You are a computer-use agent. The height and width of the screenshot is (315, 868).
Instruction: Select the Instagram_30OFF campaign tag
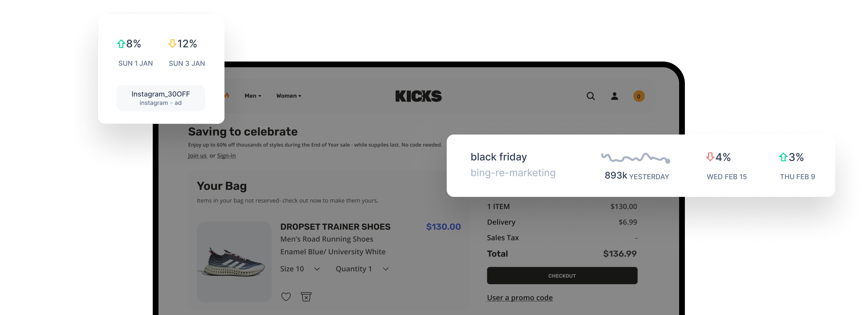click(x=161, y=98)
